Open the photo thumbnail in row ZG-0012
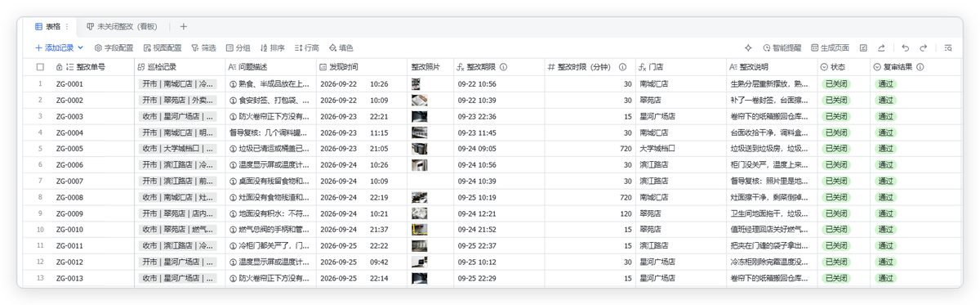This screenshot has height=305, width=980. 420,262
